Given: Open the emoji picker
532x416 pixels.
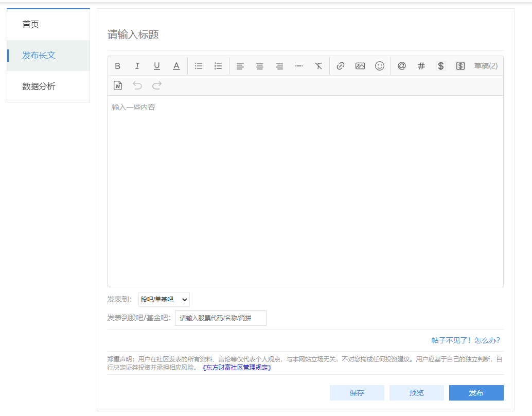Looking at the screenshot, I should click(x=380, y=66).
